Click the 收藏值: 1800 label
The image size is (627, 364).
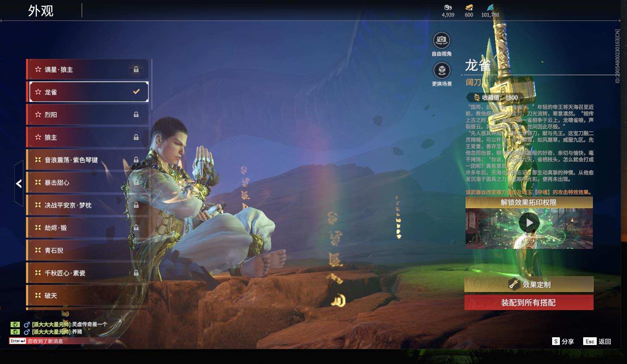click(x=500, y=98)
